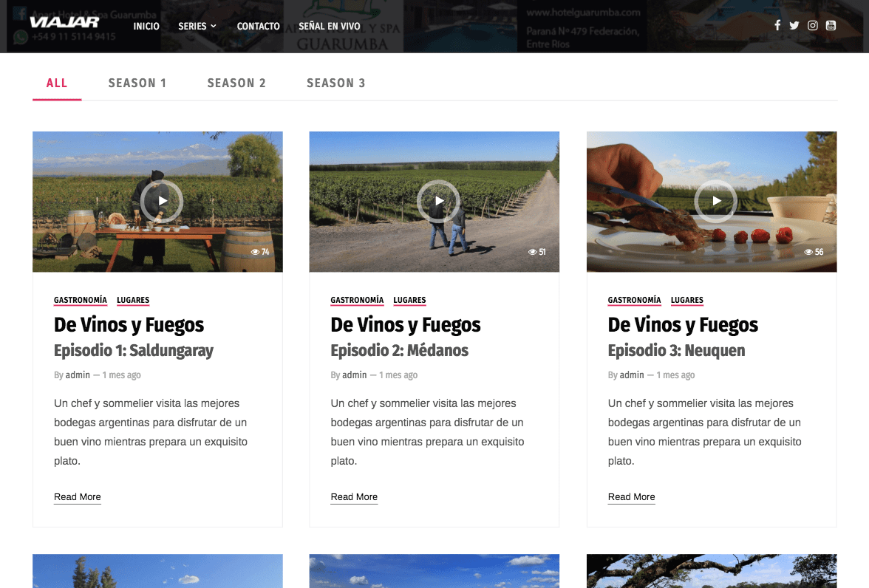The height and width of the screenshot is (588, 869).
Task: Play the Saldungaray episode video
Action: click(162, 201)
